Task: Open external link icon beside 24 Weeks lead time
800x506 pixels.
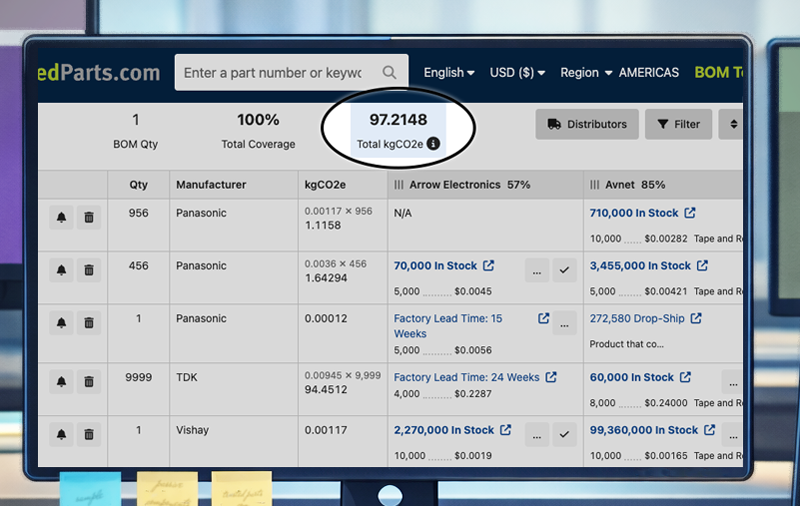Action: 551,377
